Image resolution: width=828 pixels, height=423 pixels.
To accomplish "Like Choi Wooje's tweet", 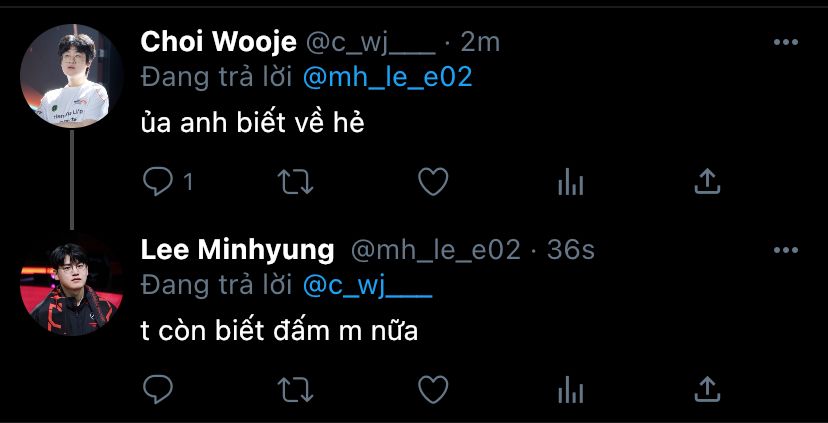I will tap(433, 182).
